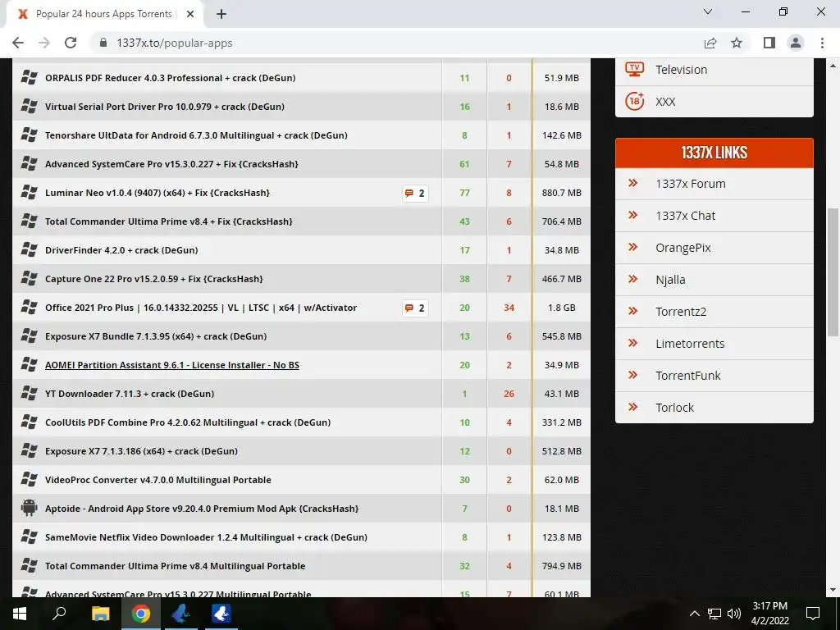Click the scrollbar down arrow
840x630 pixels.
click(833, 590)
